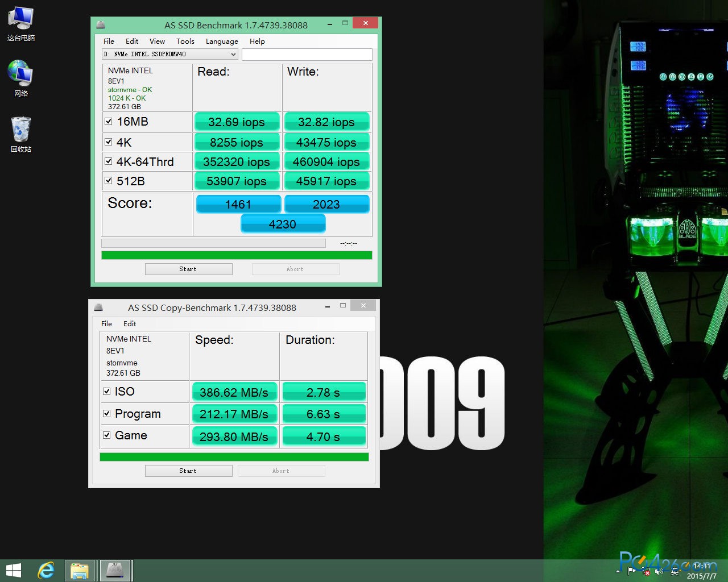
Task: Open the Tools menu
Action: 185,41
